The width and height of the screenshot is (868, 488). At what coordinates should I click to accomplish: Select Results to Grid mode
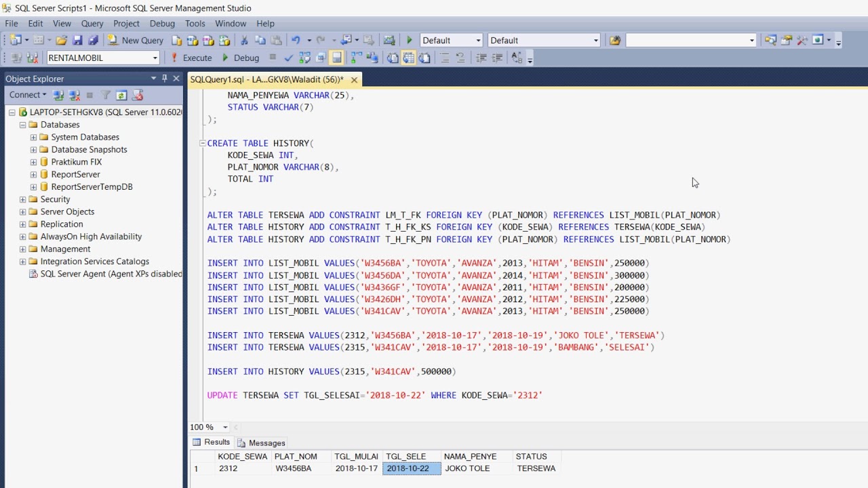coord(408,58)
